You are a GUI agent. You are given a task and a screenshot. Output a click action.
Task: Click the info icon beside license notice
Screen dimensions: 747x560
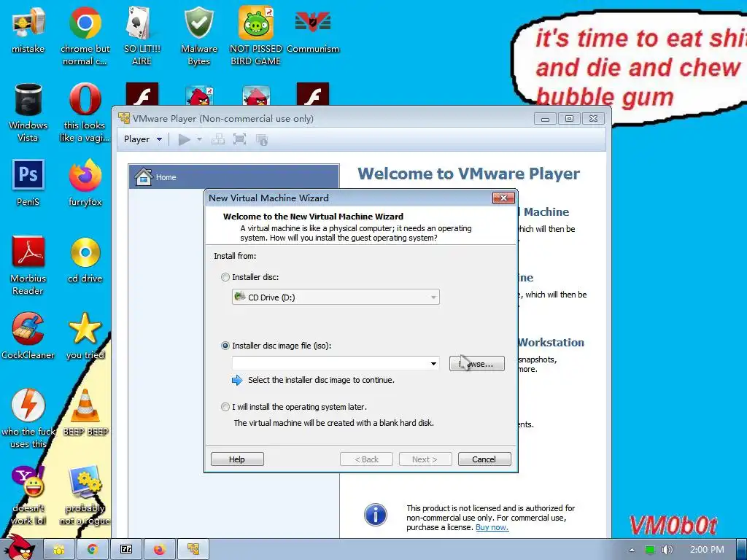[376, 515]
